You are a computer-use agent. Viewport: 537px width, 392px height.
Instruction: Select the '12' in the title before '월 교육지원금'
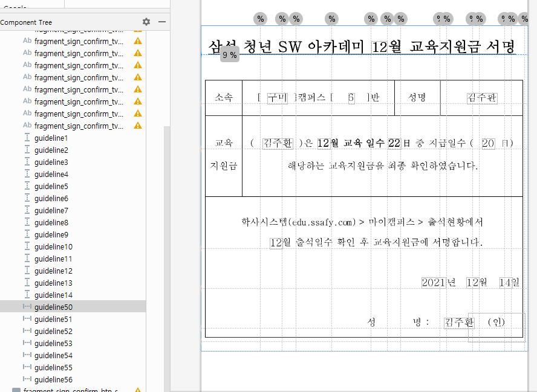click(x=379, y=47)
